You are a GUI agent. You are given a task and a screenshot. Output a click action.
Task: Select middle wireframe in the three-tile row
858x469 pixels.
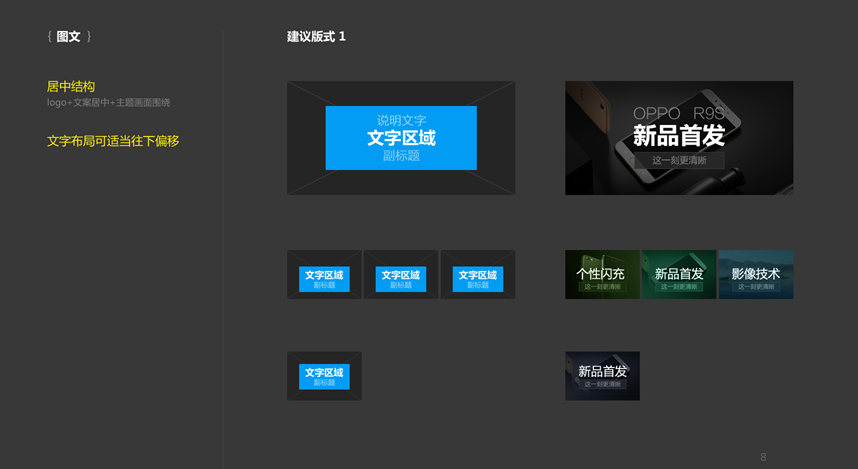(x=401, y=274)
